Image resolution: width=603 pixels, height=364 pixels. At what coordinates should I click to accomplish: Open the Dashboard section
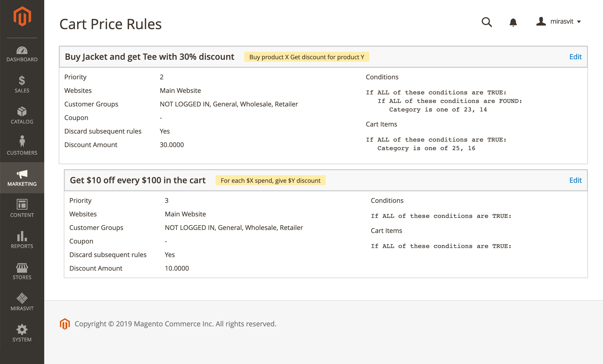tap(22, 54)
